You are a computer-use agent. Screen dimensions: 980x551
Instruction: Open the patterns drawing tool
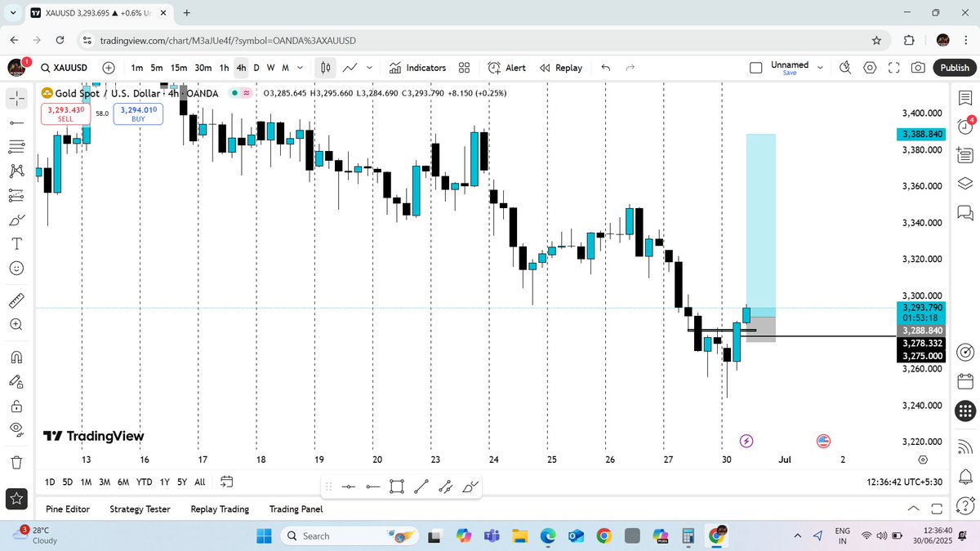tap(16, 171)
